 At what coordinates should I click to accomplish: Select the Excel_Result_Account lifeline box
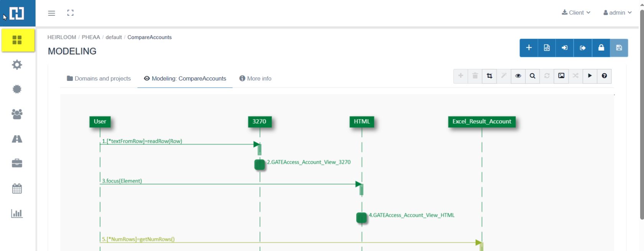tap(481, 121)
